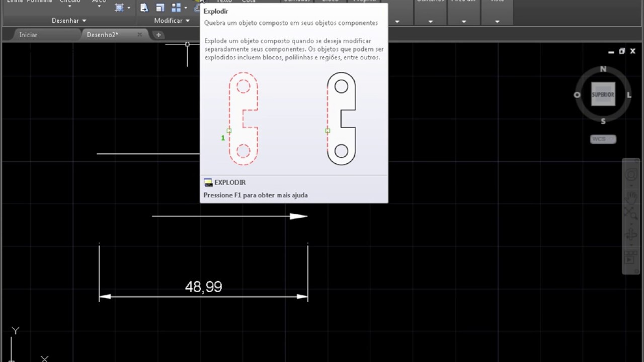
Task: Click the Array tool icon in Modificar
Action: point(176,8)
